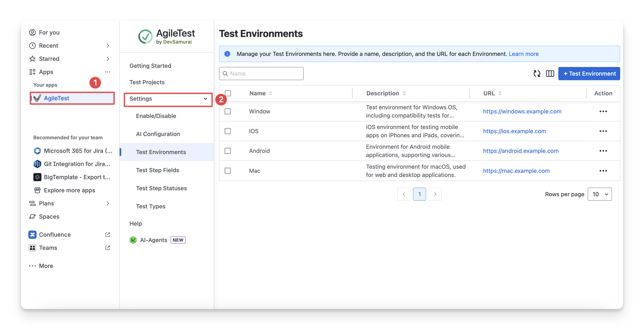The image size is (644, 330).
Task: Open the Apps more-options ellipsis
Action: [x=107, y=72]
